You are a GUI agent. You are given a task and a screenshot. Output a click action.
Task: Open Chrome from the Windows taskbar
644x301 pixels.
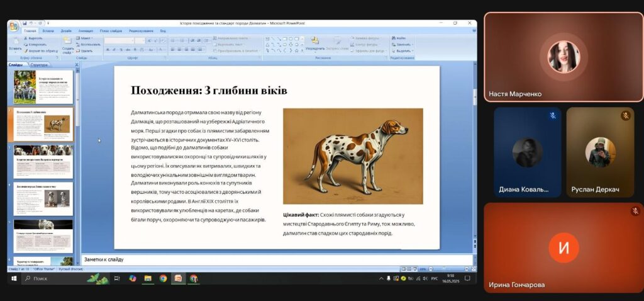pyautogui.click(x=163, y=278)
